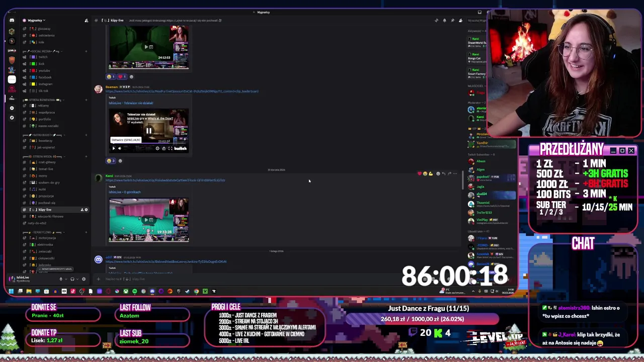
Task: Seek on Twitch clip progress bar
Action: (x=149, y=143)
